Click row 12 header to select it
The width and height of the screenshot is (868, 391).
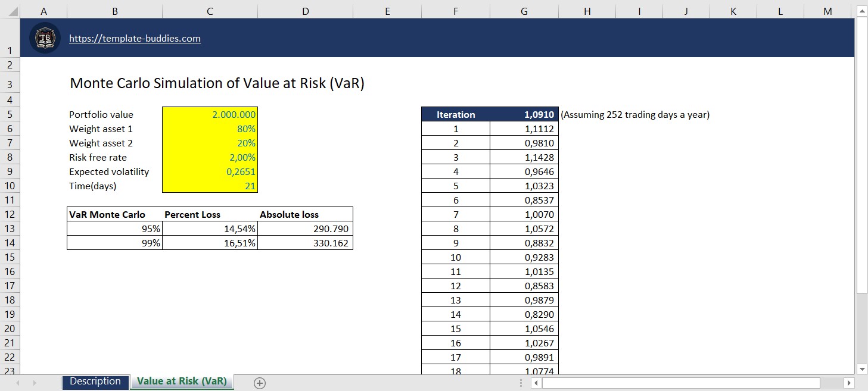tap(10, 214)
